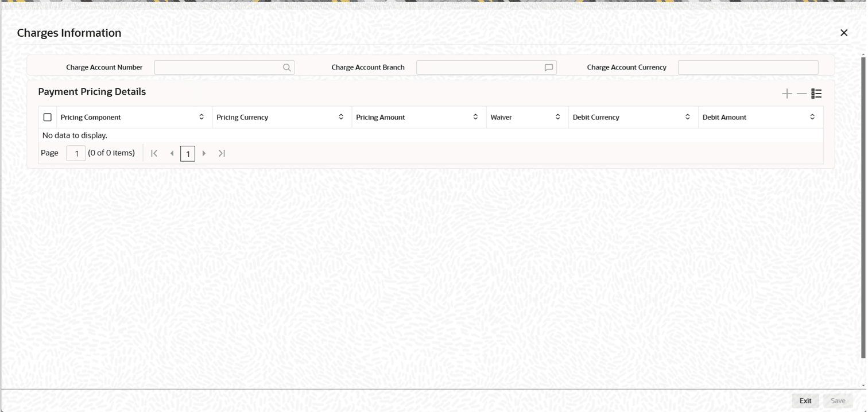Add row to Payment Pricing Details
The image size is (868, 412).
pos(787,94)
